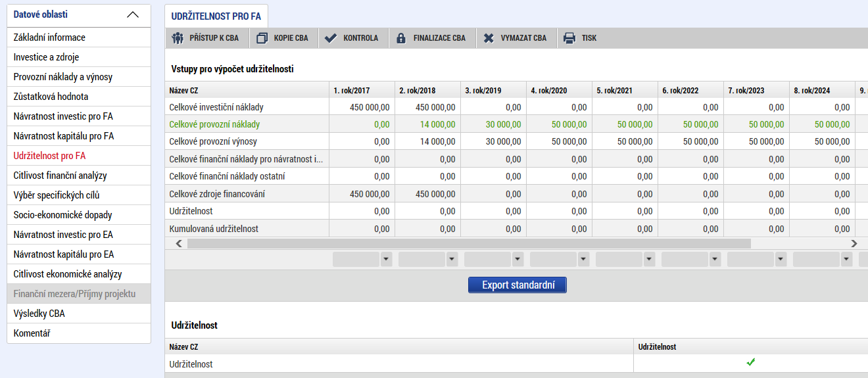The width and height of the screenshot is (868, 378).
Task: Click the Finalizace CBA label
Action: (x=439, y=38)
